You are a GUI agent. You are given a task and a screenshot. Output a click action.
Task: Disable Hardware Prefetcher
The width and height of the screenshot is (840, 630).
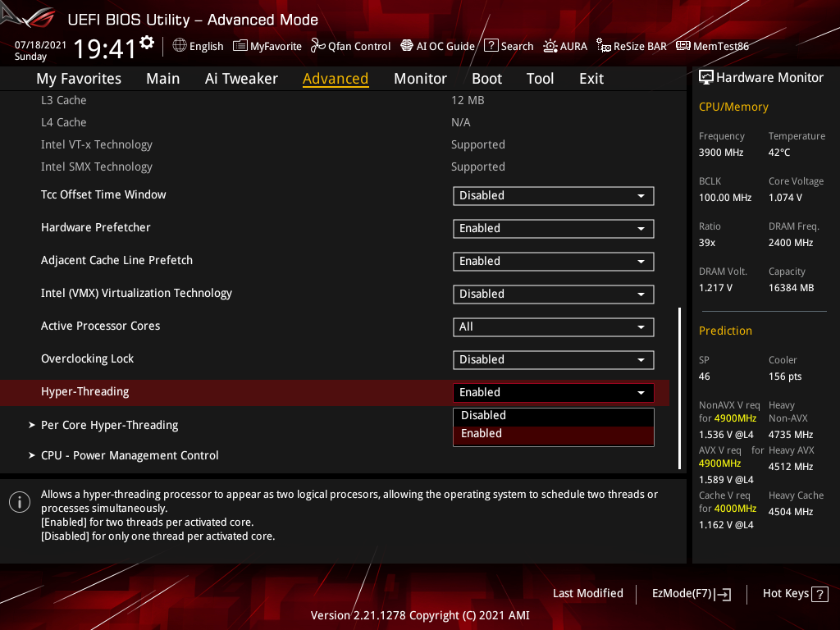553,228
